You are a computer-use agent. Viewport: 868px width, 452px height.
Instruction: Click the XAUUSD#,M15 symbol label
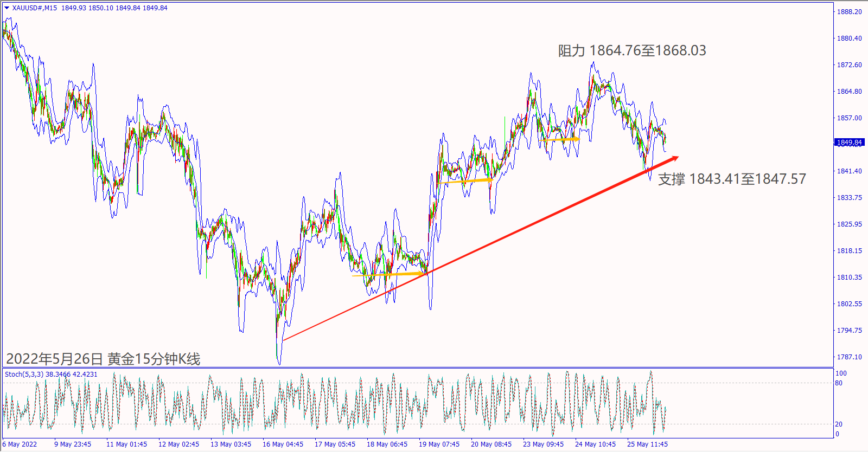pyautogui.click(x=35, y=8)
